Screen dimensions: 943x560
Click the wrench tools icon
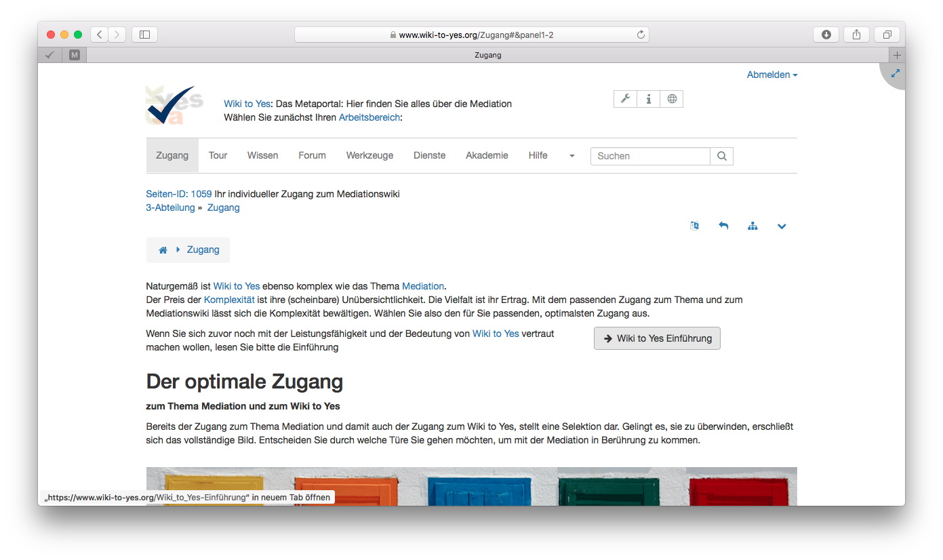625,99
